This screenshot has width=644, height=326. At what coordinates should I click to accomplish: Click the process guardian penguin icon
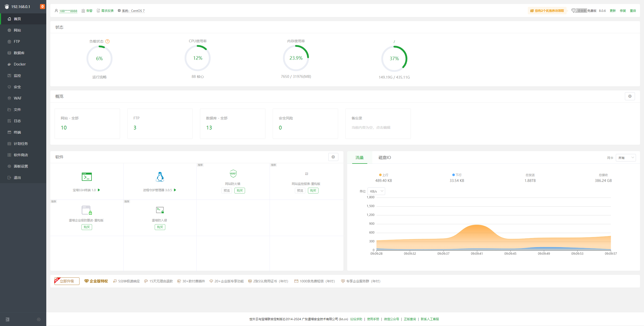point(160,177)
